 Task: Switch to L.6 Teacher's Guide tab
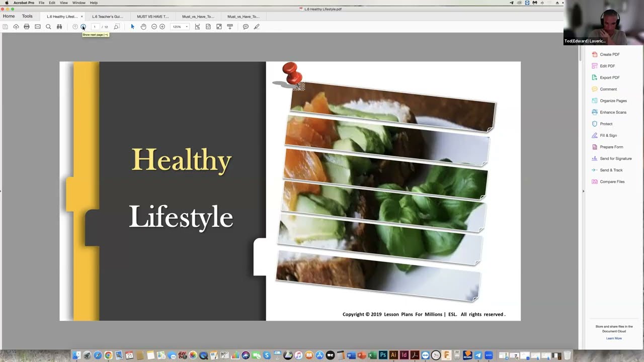pos(108,17)
